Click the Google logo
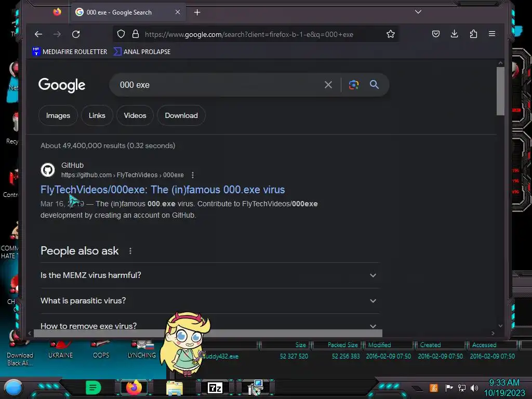Screen dimensions: 532x399 tap(62, 85)
